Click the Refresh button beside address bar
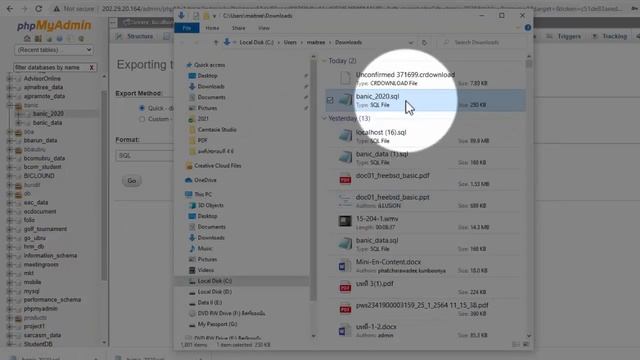 click(x=424, y=42)
